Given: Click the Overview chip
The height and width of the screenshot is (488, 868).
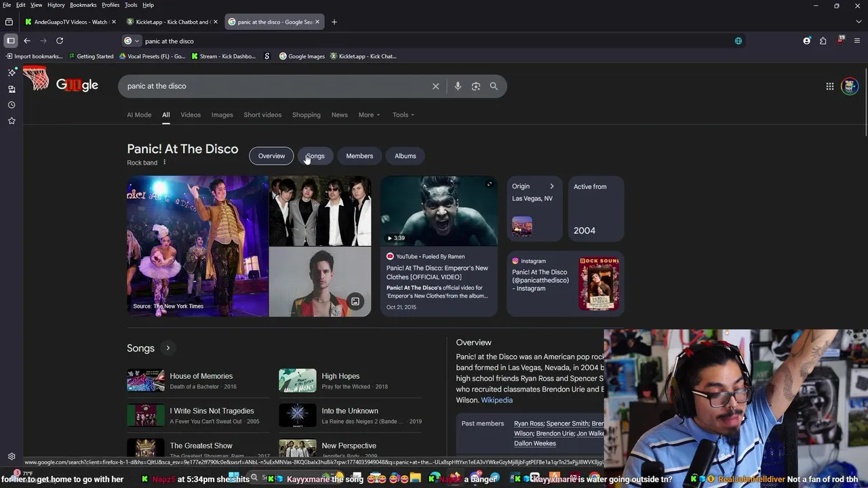Looking at the screenshot, I should pos(271,156).
